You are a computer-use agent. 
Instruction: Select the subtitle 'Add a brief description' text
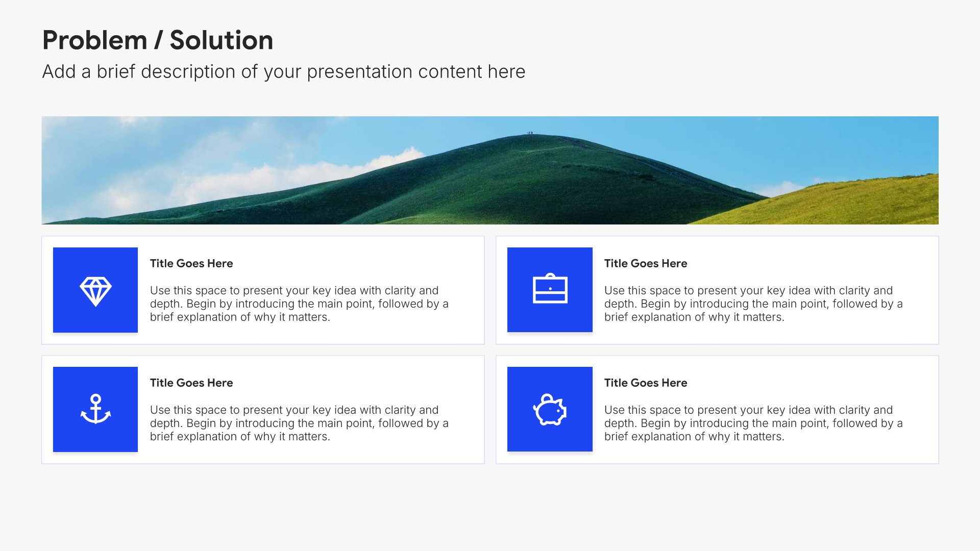284,72
